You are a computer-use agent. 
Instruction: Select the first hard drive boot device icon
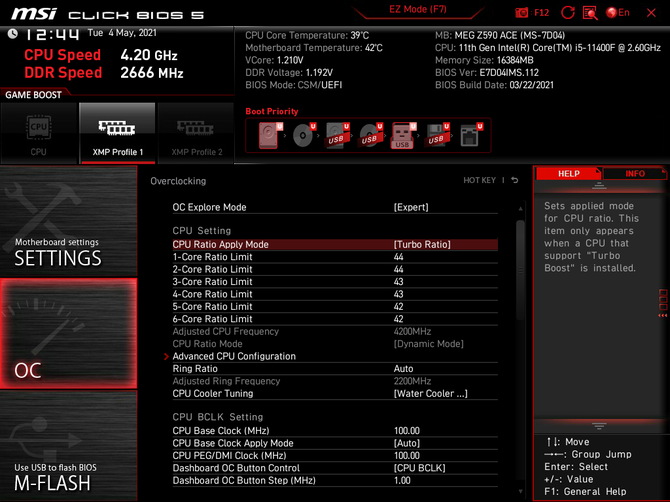pos(270,135)
